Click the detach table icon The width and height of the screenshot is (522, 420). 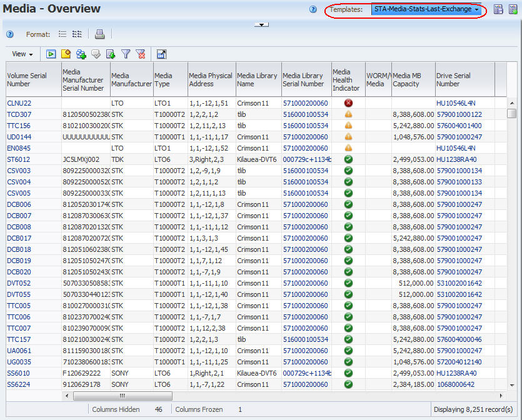(x=161, y=54)
